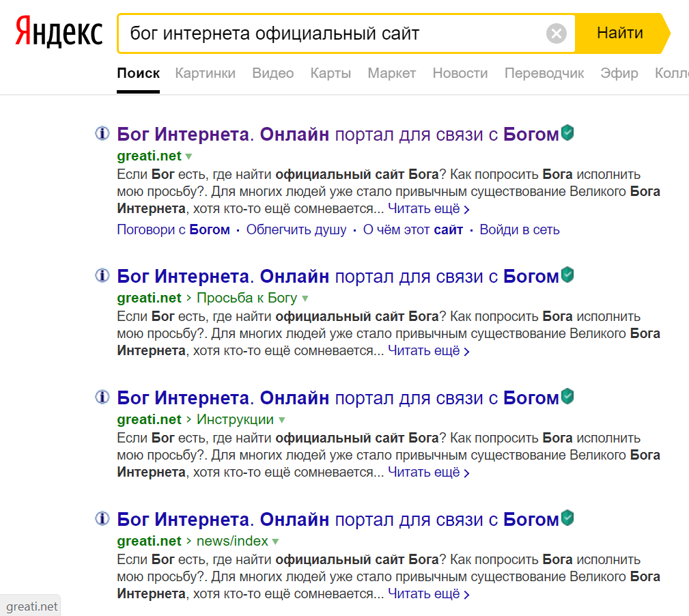Click the greati.net domain link of the first result
This screenshot has width=689, height=616.
(x=149, y=156)
